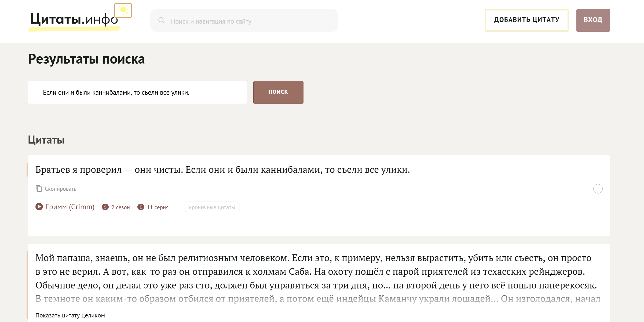
Task: Click the search query field with the quote
Action: [x=137, y=92]
